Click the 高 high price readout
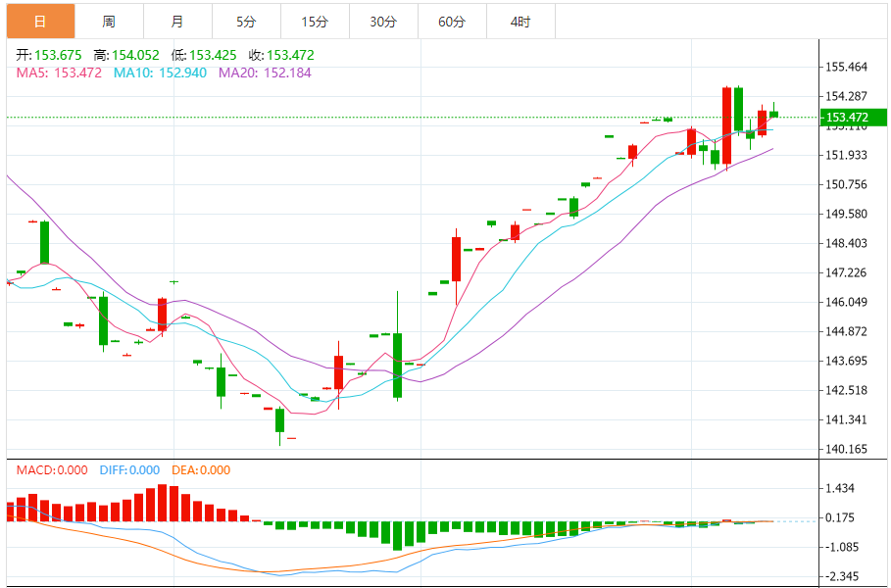 click(125, 56)
